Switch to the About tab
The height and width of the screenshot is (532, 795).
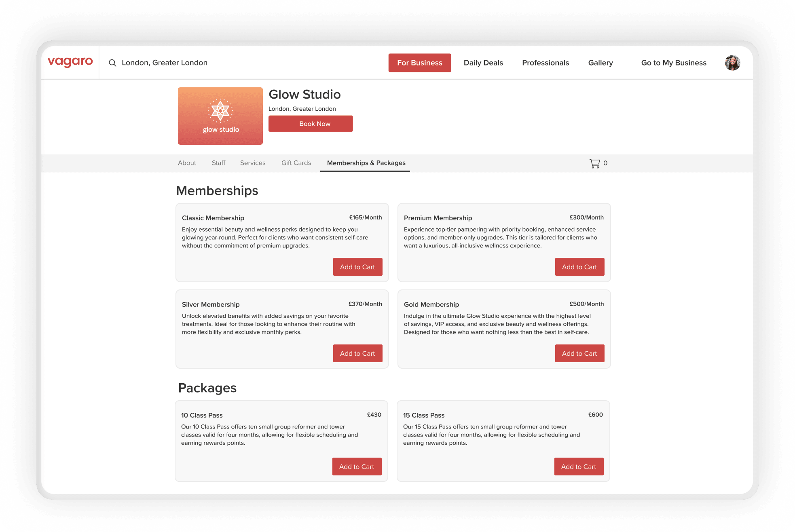click(x=187, y=163)
